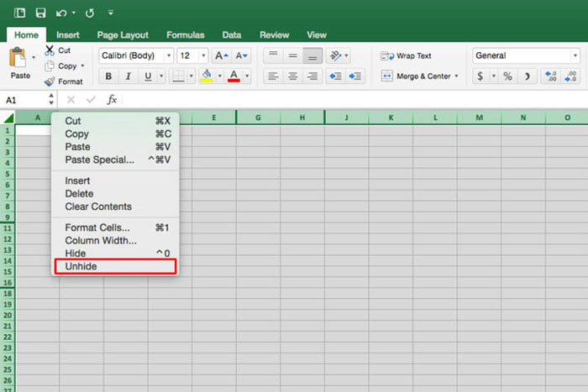Click the Paste clipboard icon
This screenshot has height=392, width=588.
tap(18, 58)
